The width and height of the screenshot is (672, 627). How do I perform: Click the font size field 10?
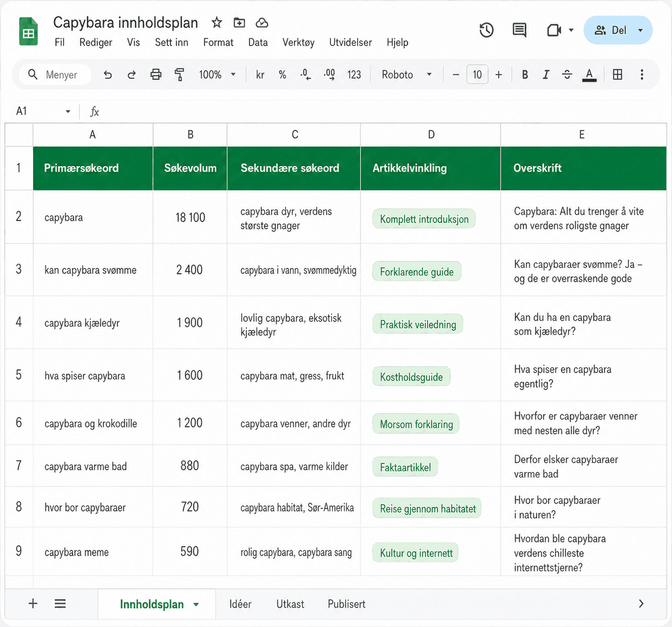477,74
